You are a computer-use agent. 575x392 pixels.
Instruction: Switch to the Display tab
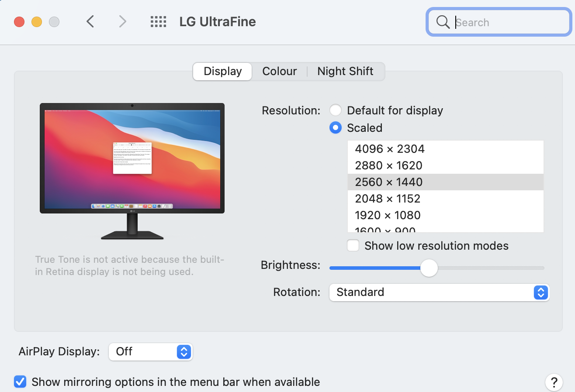point(222,71)
